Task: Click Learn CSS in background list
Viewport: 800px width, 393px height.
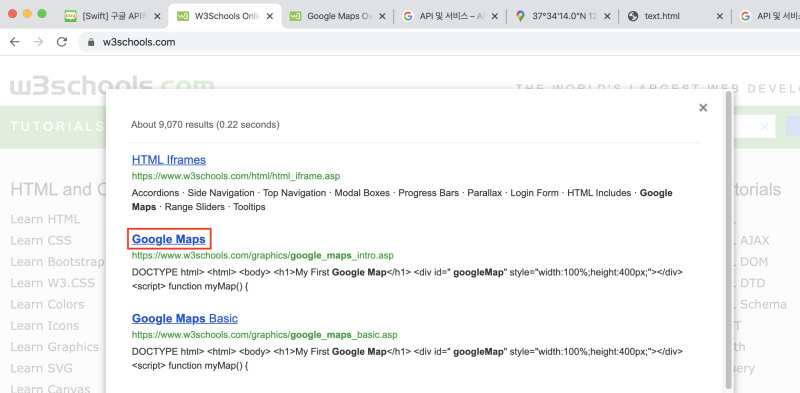Action: (x=41, y=240)
